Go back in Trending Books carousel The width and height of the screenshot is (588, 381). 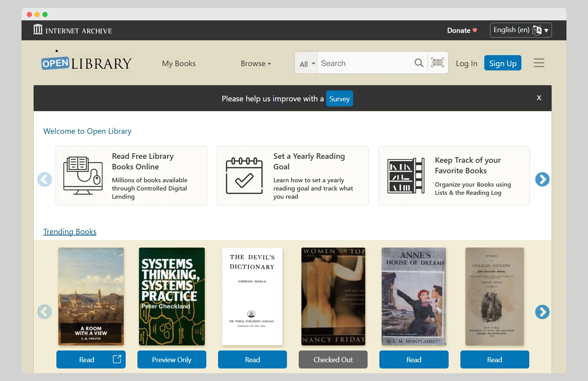44,312
